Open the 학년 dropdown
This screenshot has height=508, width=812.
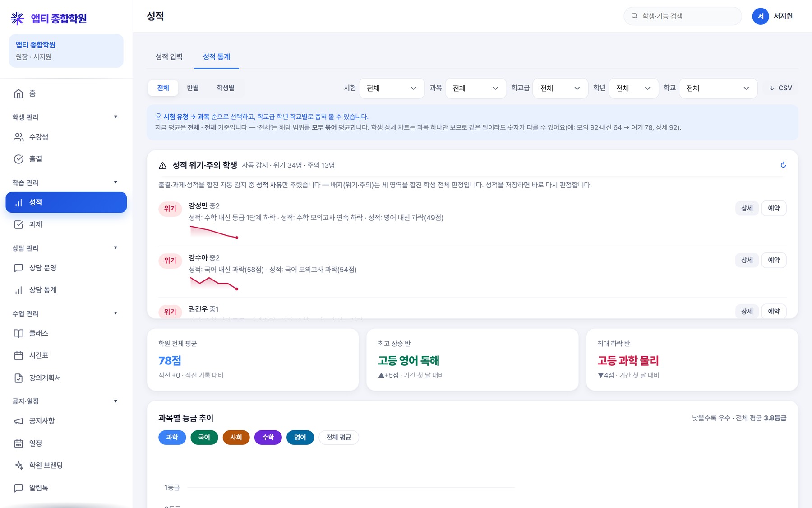coord(633,88)
